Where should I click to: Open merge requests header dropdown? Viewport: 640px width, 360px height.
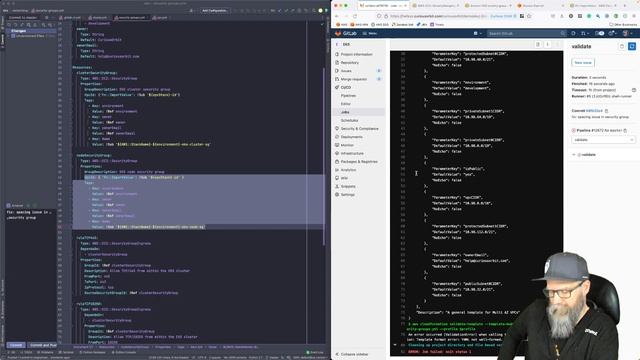click(x=584, y=33)
